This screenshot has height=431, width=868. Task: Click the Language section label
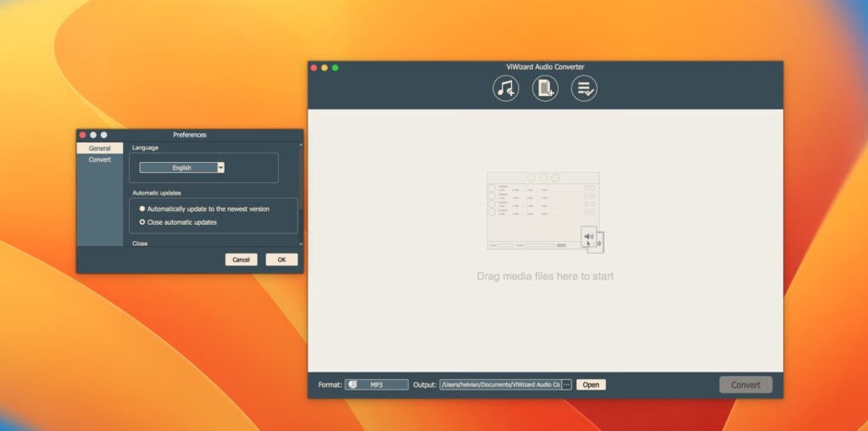(x=145, y=148)
